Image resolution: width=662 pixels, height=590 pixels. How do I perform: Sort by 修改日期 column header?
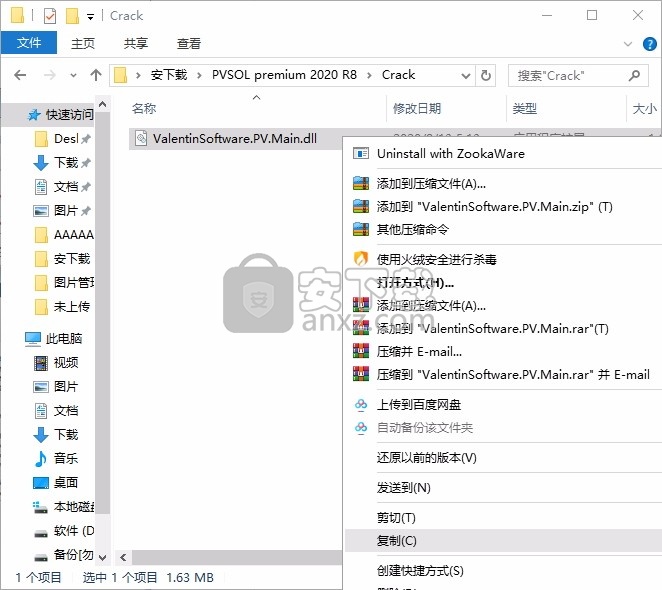(x=417, y=109)
